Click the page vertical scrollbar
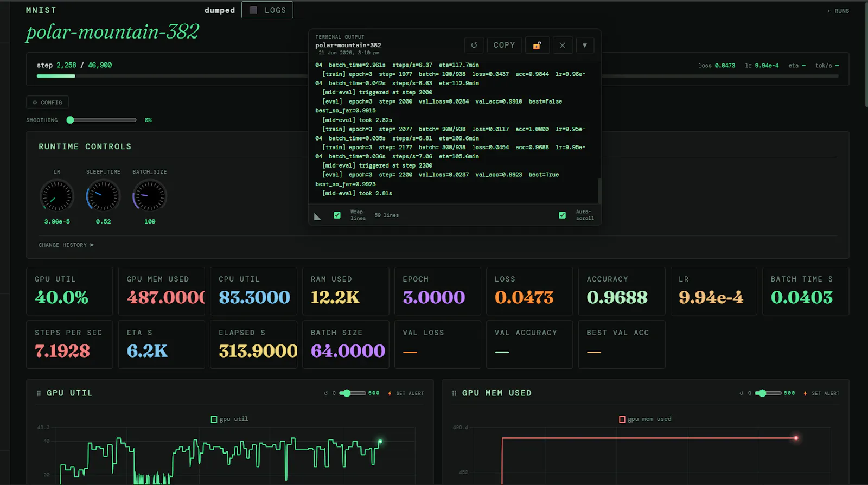The image size is (868, 485). 865,54
